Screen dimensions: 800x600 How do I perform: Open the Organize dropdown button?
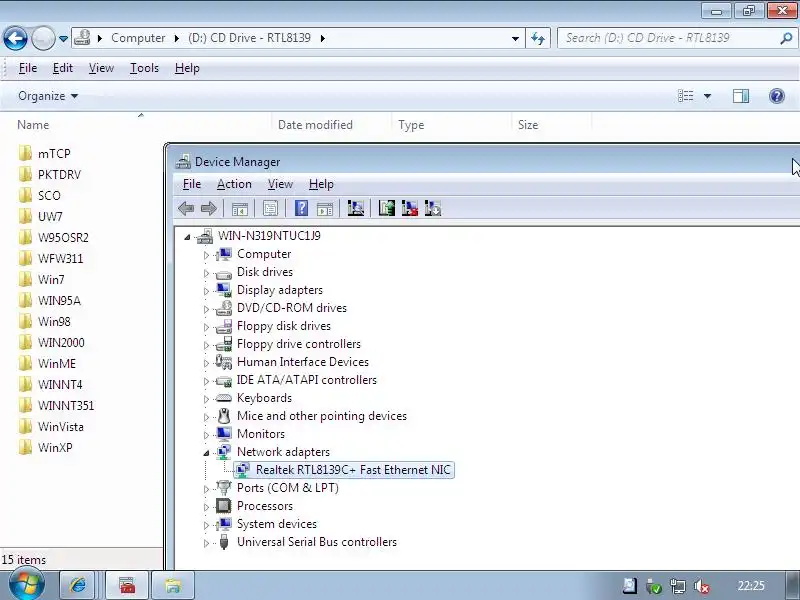[48, 96]
